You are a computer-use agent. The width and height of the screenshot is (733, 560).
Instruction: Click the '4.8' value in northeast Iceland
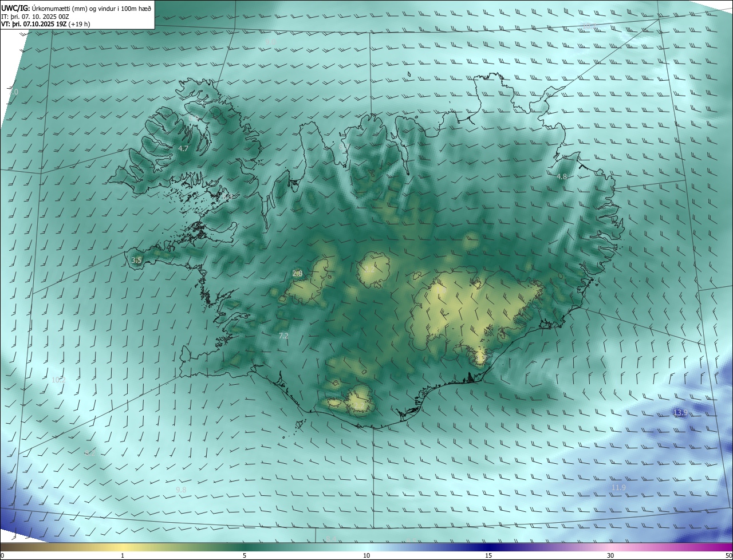(x=562, y=177)
